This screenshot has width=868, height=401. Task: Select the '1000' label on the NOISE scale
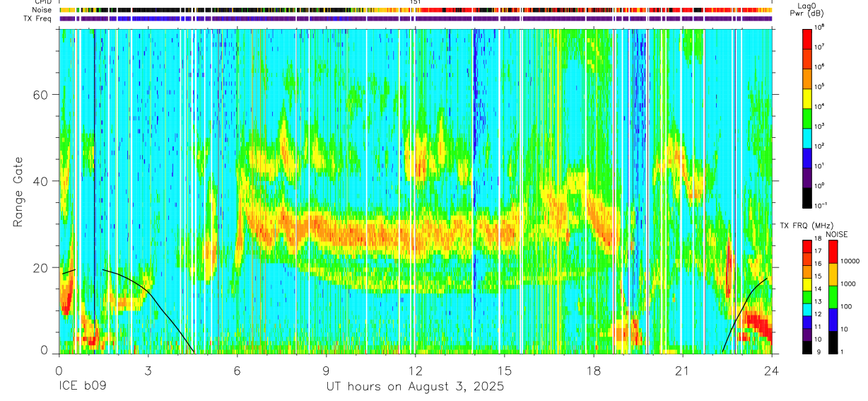pyautogui.click(x=849, y=284)
